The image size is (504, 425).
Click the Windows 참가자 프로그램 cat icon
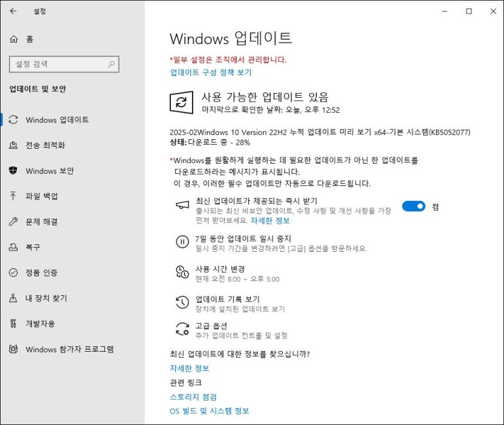13,349
